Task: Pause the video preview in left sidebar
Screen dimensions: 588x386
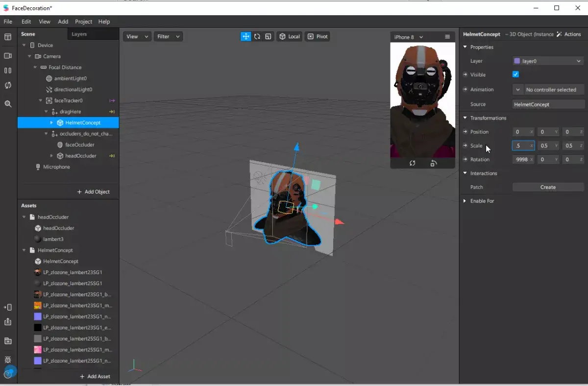Action: pyautogui.click(x=8, y=71)
